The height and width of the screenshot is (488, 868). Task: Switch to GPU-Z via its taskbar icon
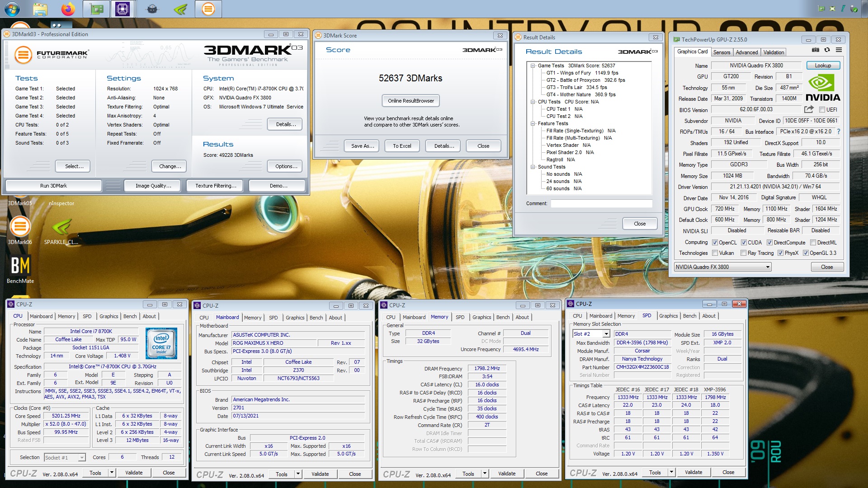pos(96,9)
